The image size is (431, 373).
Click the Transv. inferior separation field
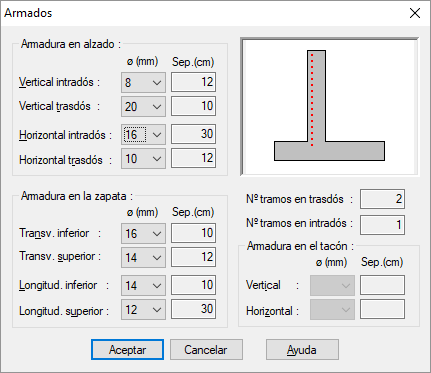tap(193, 233)
